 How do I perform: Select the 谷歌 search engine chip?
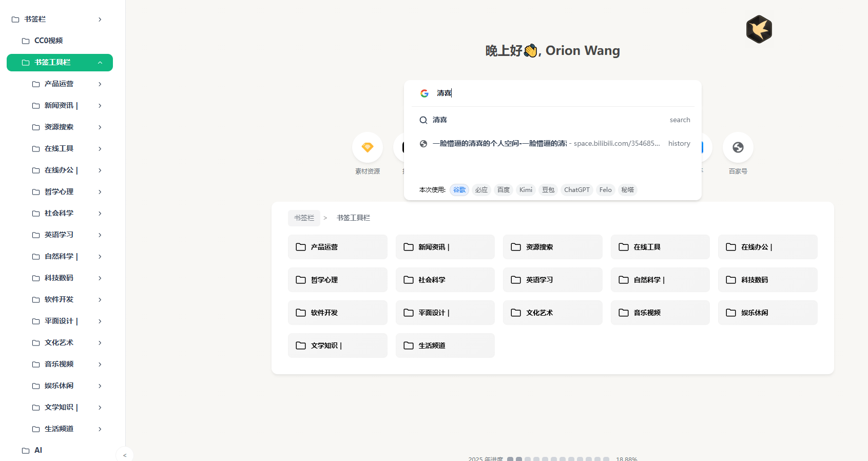click(x=459, y=190)
